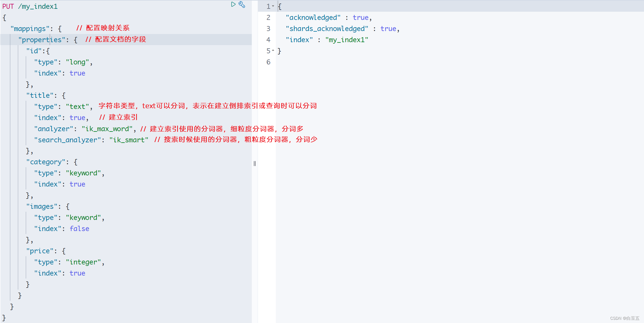The image size is (644, 323).
Task: Place cursor on "properties" line
Action: (126, 40)
